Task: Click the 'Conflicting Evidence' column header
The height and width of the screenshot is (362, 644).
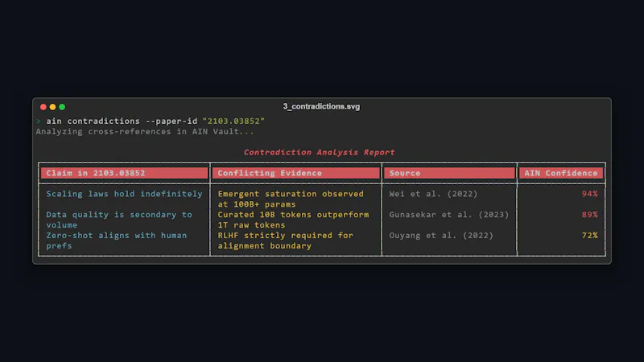Action: tap(295, 173)
